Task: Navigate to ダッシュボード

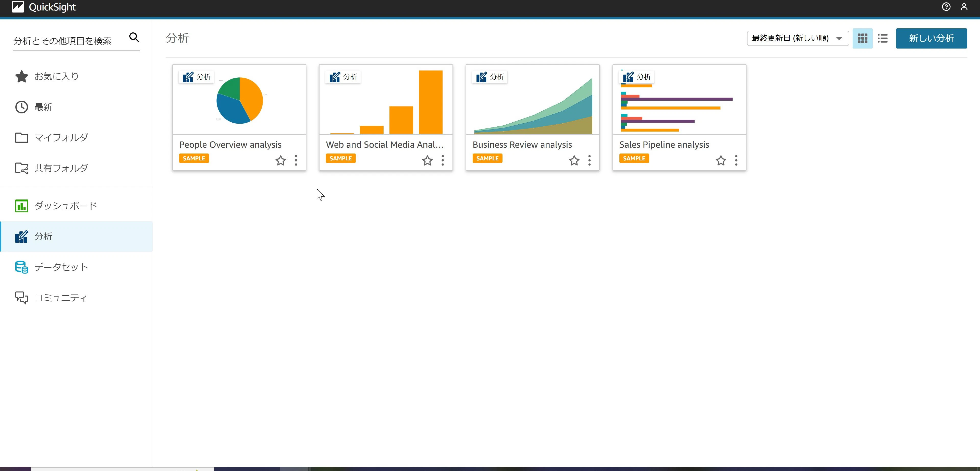Action: (76, 206)
